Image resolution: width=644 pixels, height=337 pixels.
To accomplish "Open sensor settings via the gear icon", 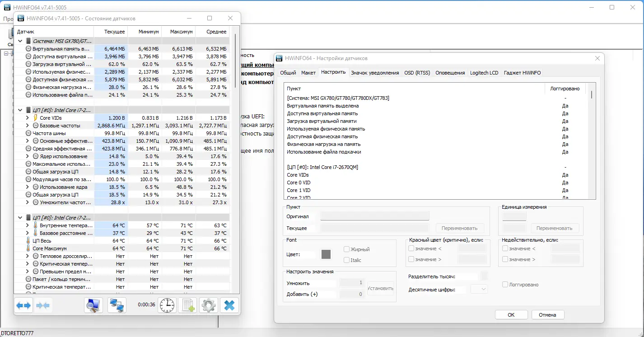I will pos(208,305).
